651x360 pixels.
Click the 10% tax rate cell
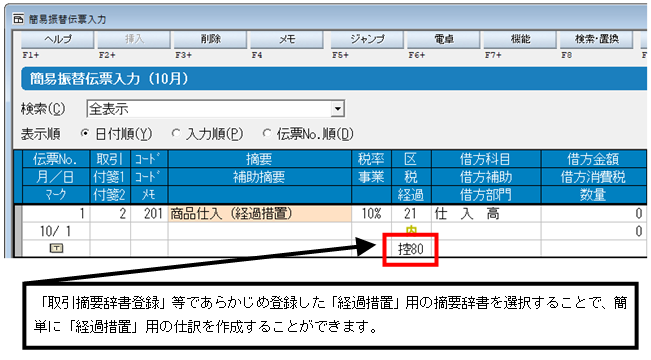371,214
